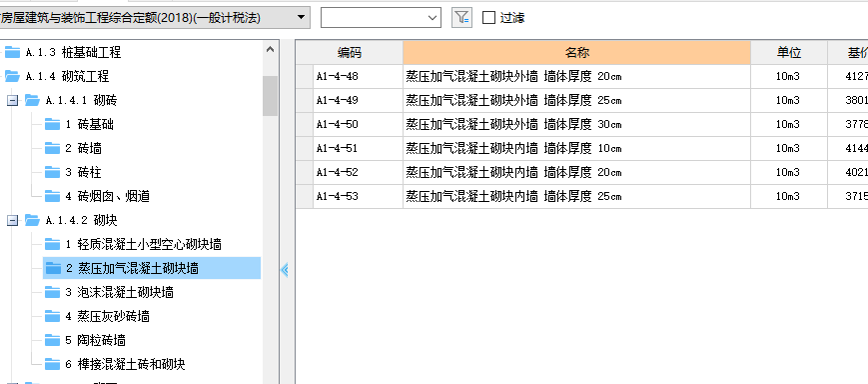Click row header selector of A1-4-48
This screenshot has height=384, width=868.
point(305,76)
